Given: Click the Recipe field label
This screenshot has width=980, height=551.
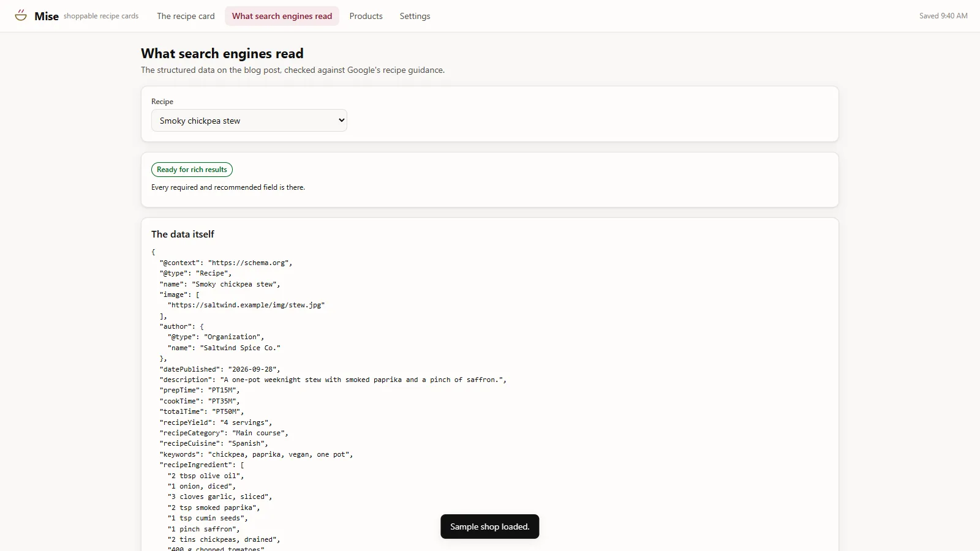Looking at the screenshot, I should click(x=162, y=102).
